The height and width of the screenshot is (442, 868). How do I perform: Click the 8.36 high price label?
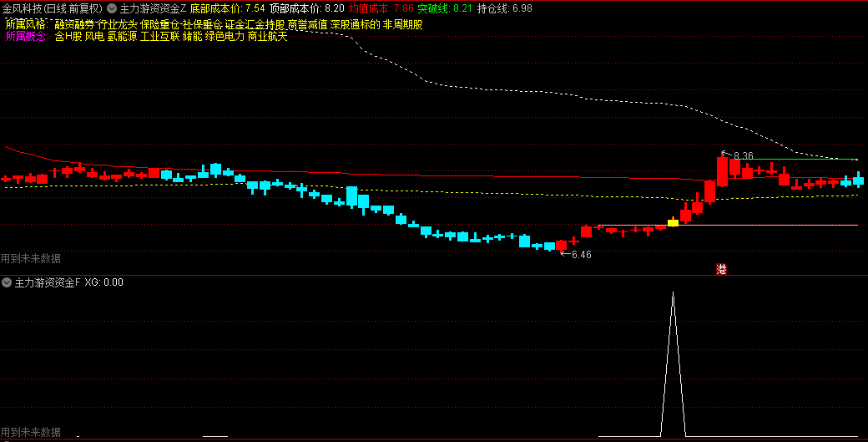pos(744,156)
